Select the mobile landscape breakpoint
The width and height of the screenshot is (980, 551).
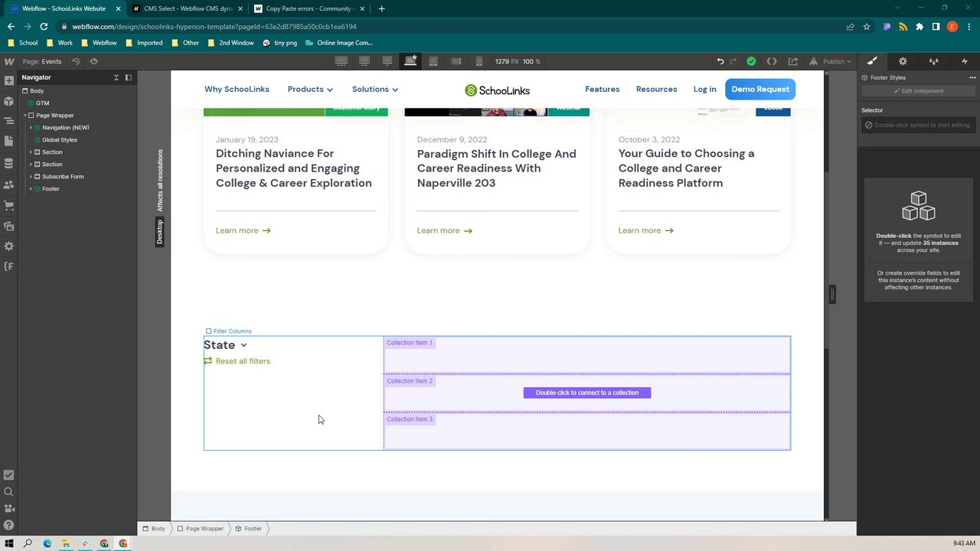456,61
